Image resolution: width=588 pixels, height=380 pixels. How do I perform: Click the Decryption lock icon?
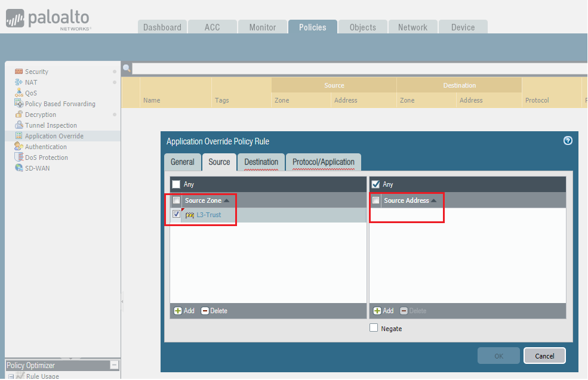[x=19, y=114]
